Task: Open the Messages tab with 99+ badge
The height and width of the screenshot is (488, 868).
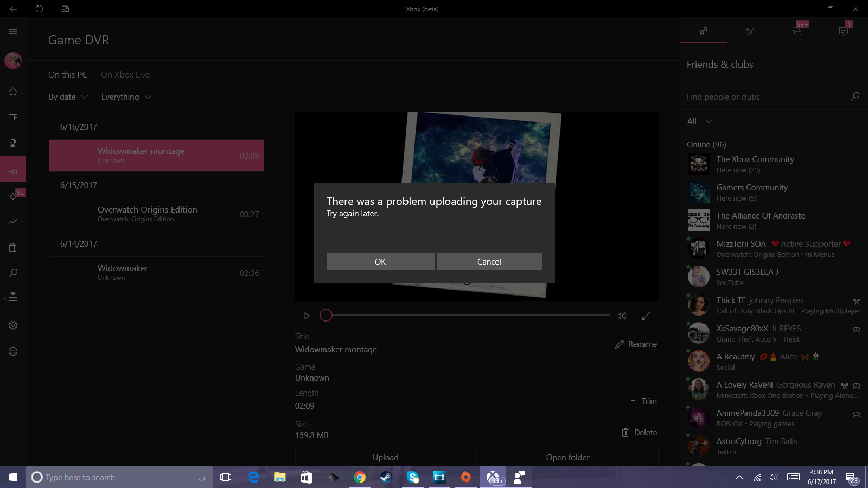Action: click(797, 31)
